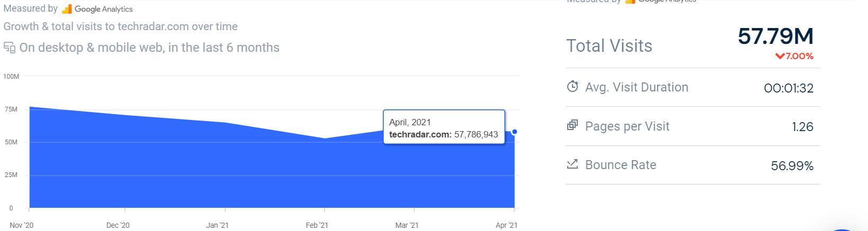868x231 pixels.
Task: Click the Nov '20 x-axis label
Action: tap(22, 225)
